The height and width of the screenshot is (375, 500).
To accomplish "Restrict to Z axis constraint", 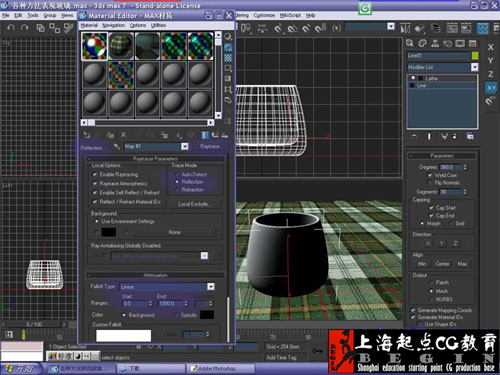I will pos(491,74).
